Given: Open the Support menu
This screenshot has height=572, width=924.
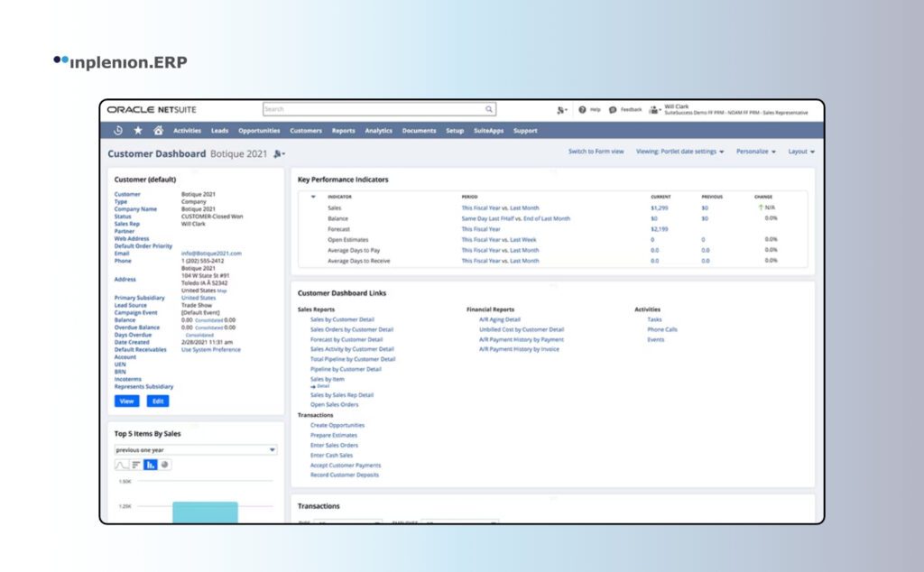Looking at the screenshot, I should tap(525, 131).
